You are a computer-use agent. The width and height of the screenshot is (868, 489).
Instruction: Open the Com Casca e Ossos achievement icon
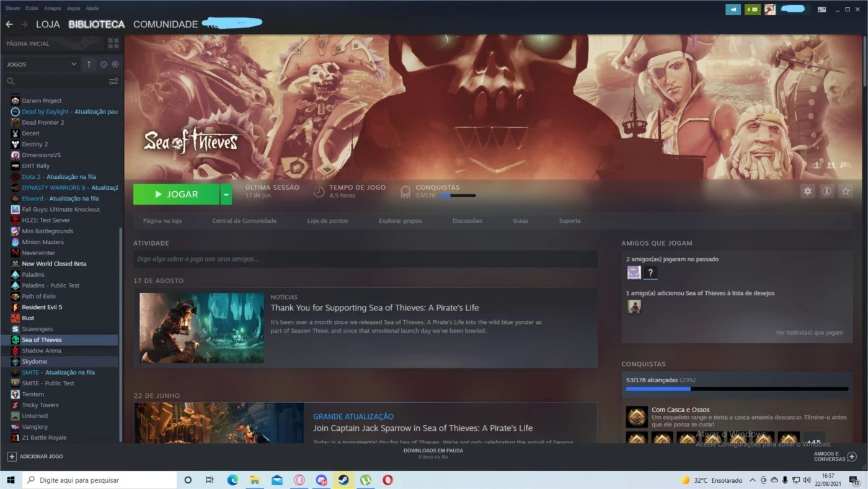pyautogui.click(x=637, y=417)
